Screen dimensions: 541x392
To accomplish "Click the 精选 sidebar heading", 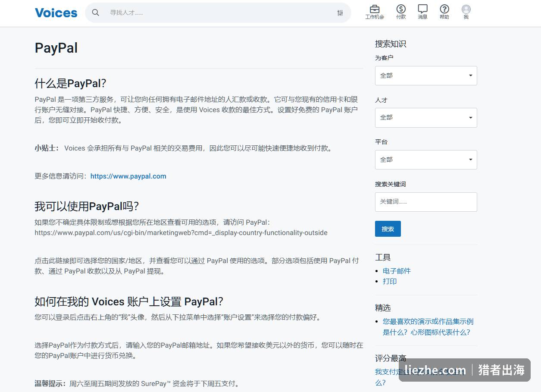I will (x=383, y=307).
